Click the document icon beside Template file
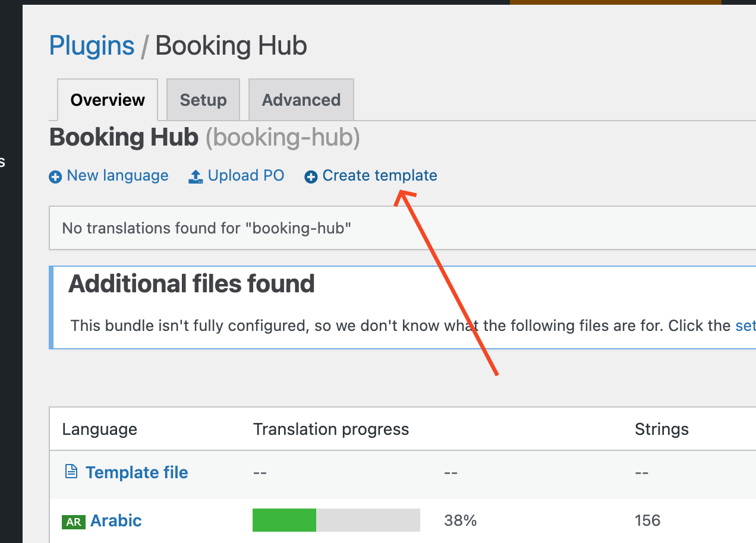Screen dimensions: 756x543 coord(71,472)
